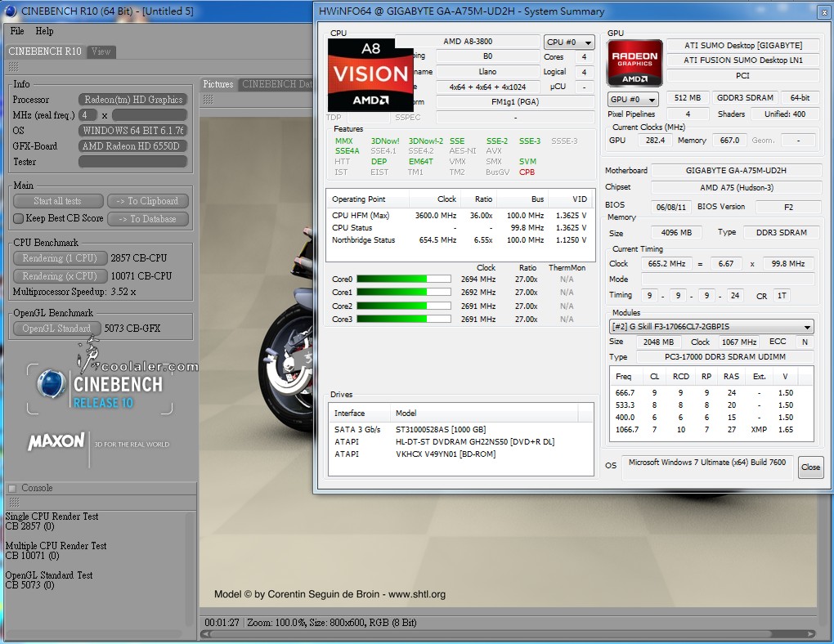The height and width of the screenshot is (644, 834).
Task: Click the 10071 CB-CPU score
Action: (141, 276)
